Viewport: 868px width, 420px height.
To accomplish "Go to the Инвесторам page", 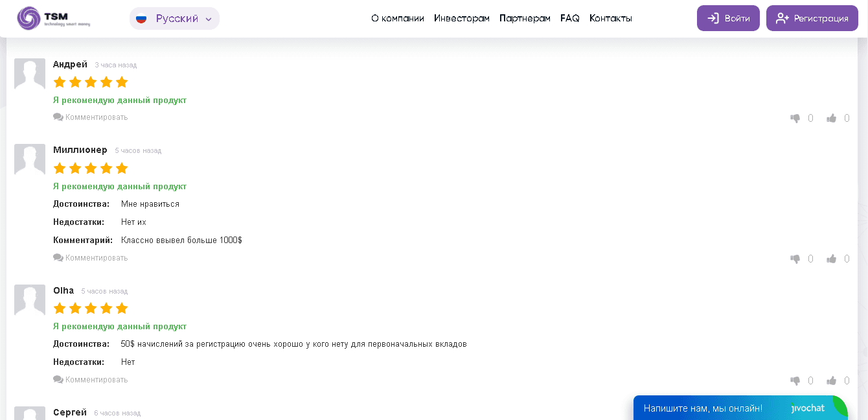I will (461, 18).
